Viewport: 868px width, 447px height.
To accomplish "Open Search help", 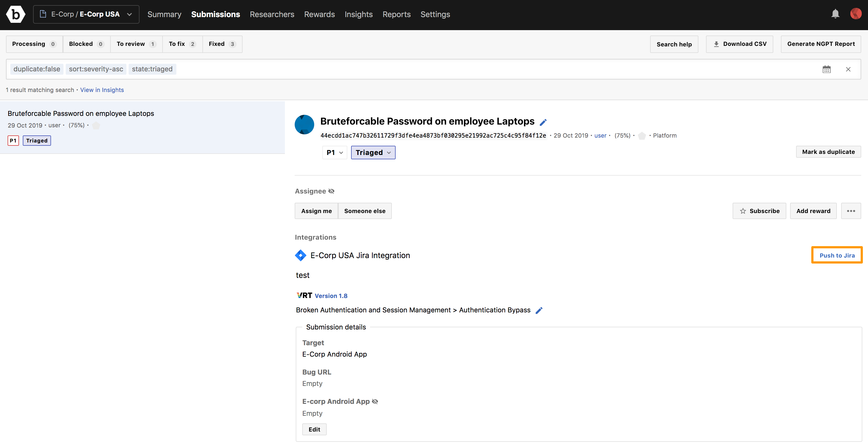I will tap(674, 44).
